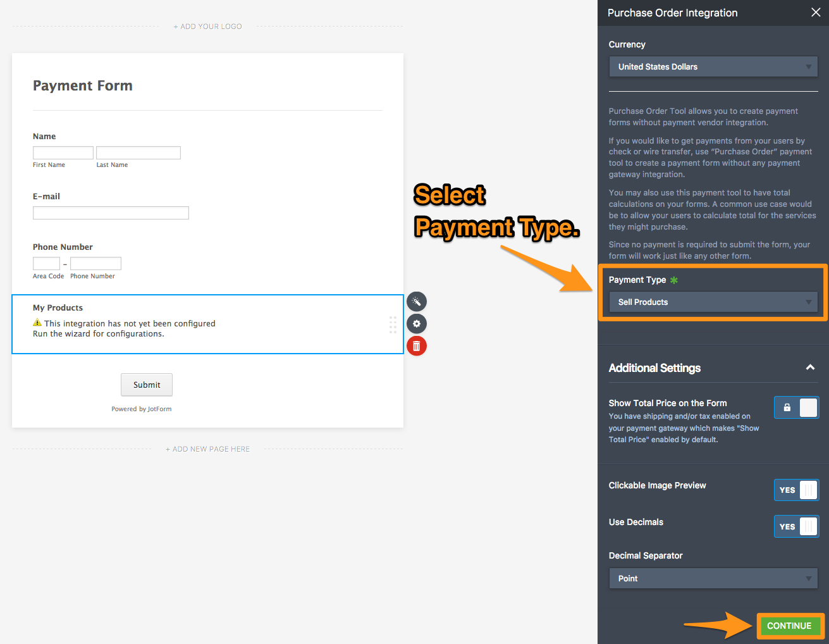Open the Payment Type dropdown
This screenshot has width=829, height=644.
(713, 302)
